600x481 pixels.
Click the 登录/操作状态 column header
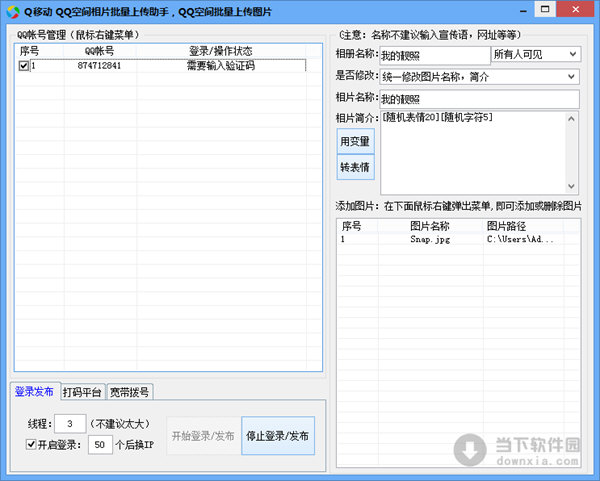pos(220,50)
